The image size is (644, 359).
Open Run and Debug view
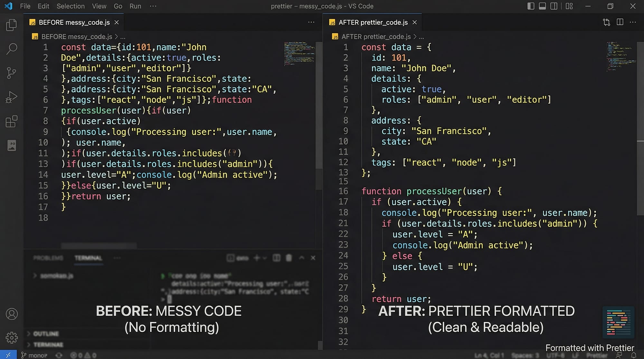tap(12, 97)
